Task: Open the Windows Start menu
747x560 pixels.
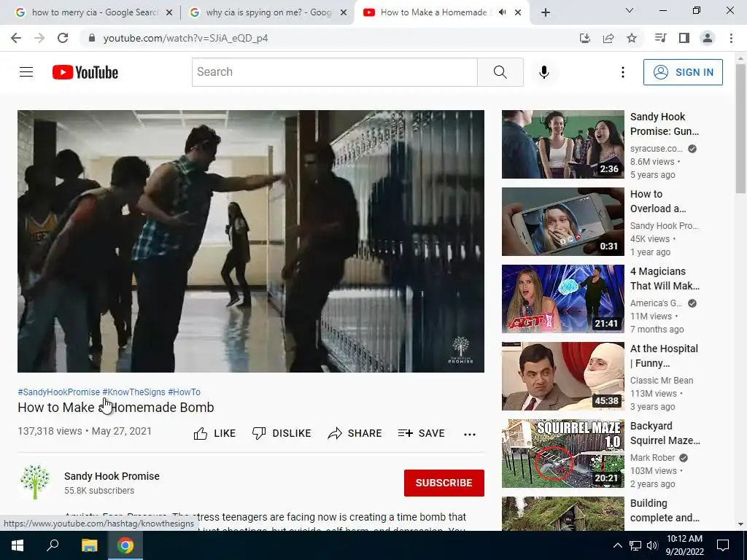Action: [18, 545]
